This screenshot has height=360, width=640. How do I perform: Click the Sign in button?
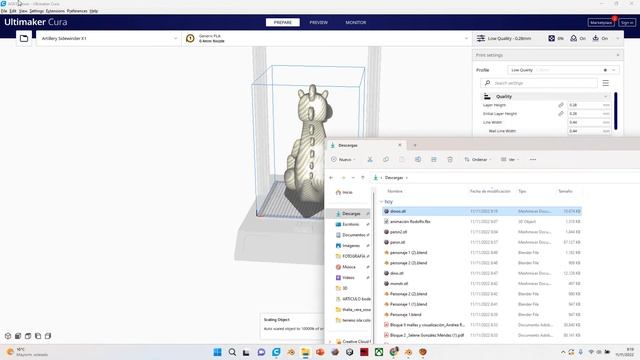(627, 23)
